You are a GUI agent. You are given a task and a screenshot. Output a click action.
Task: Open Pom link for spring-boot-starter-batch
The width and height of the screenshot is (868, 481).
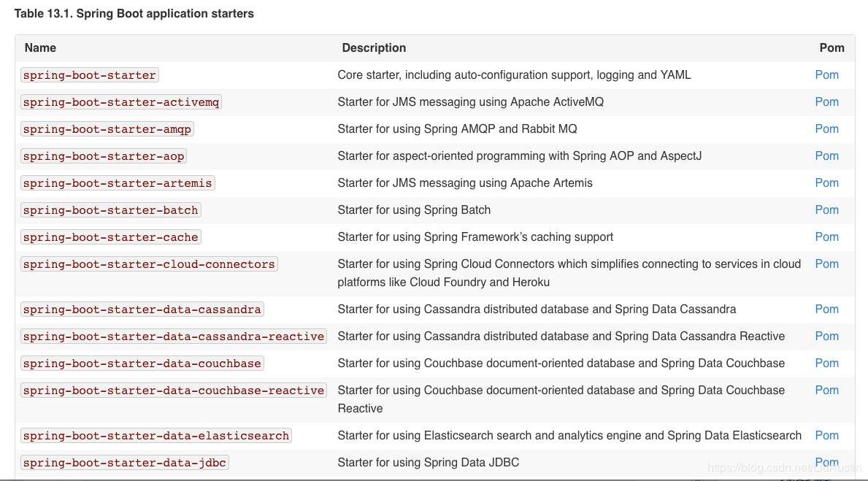point(826,210)
